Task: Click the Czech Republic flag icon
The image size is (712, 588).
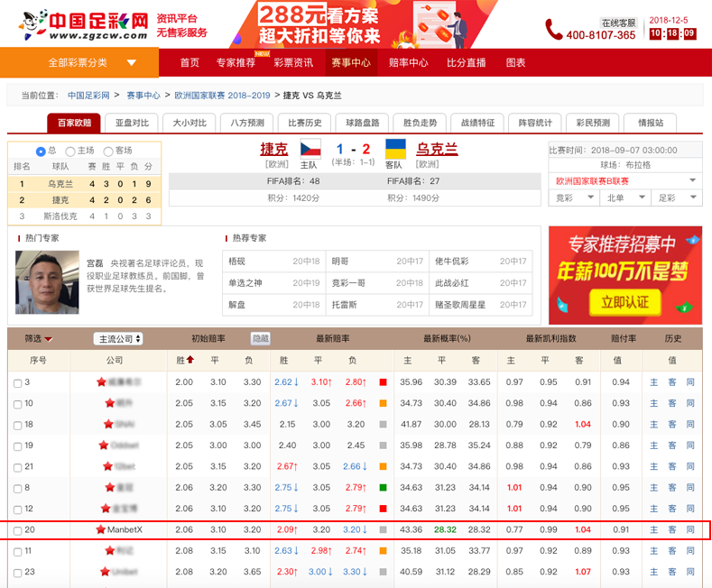Action: (x=310, y=149)
